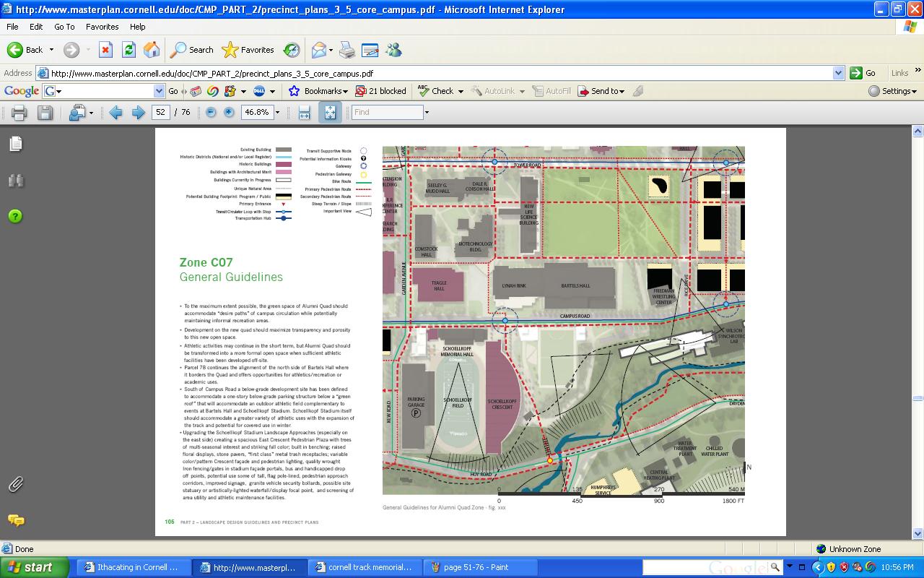This screenshot has width=924, height=578.
Task: Print the PDF using the printer icon
Action: click(x=19, y=113)
